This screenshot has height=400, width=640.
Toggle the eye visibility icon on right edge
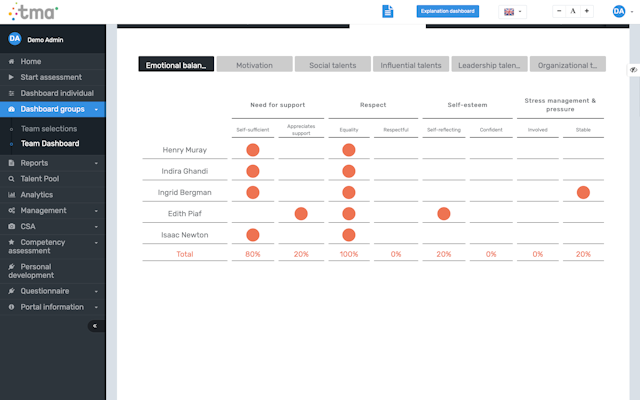tap(633, 69)
